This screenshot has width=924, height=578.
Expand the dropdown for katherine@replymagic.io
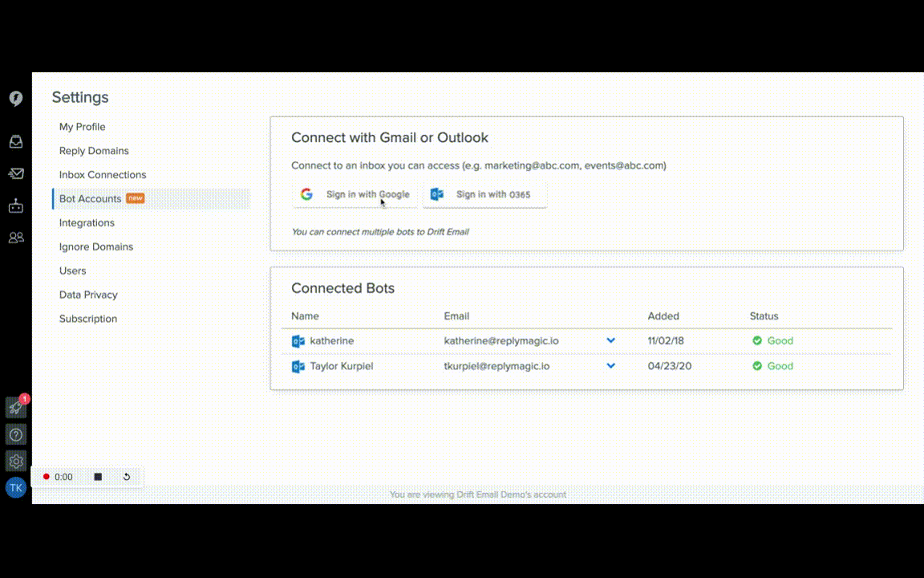click(611, 340)
